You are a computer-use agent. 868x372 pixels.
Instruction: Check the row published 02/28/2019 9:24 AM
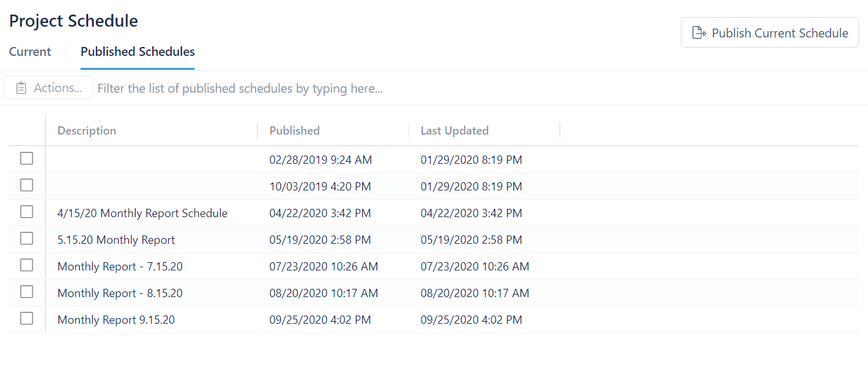point(27,159)
